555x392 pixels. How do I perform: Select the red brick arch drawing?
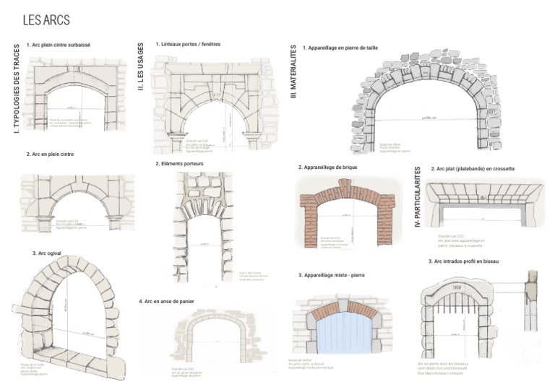(348, 213)
